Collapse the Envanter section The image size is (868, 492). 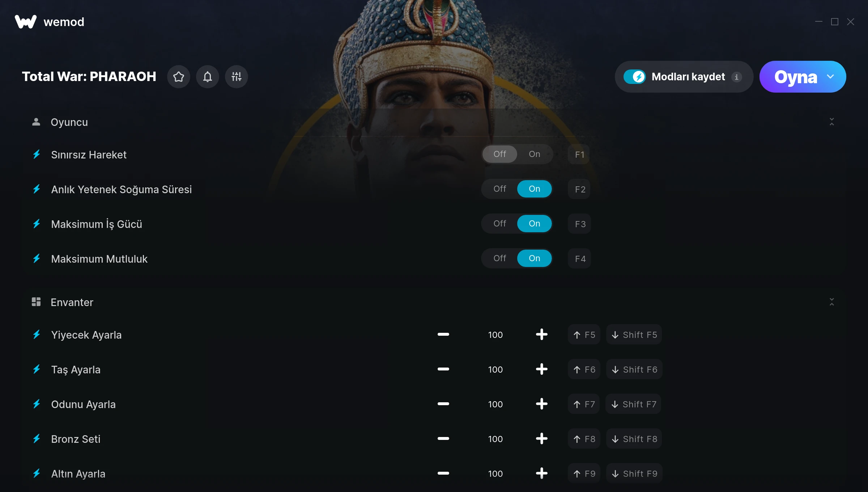click(x=832, y=302)
